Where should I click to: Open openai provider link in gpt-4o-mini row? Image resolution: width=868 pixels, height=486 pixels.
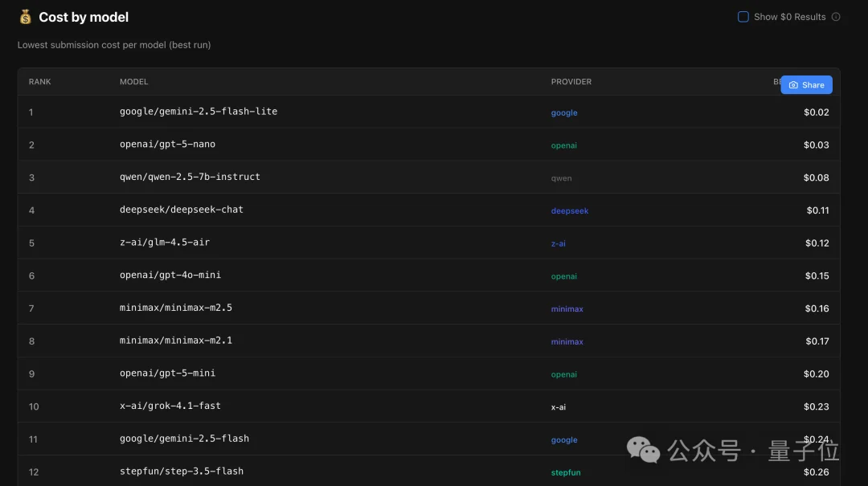pyautogui.click(x=563, y=276)
